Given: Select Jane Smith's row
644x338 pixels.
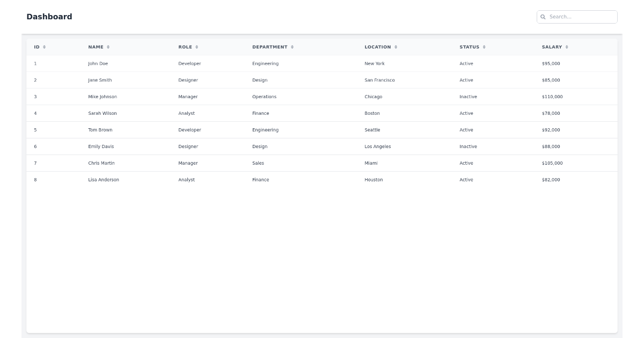Looking at the screenshot, I should 215,80.
